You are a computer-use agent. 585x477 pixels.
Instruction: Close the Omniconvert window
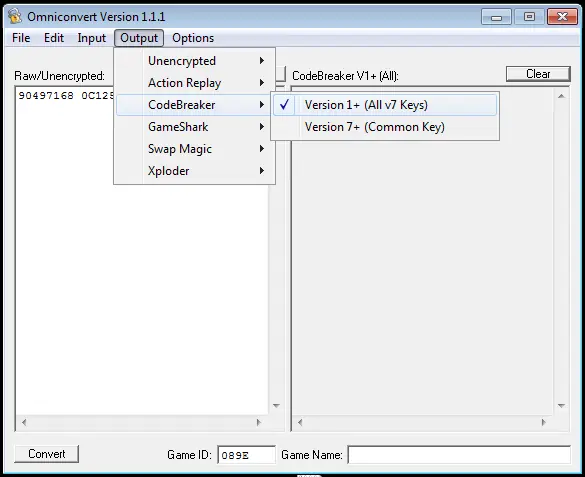(x=562, y=17)
